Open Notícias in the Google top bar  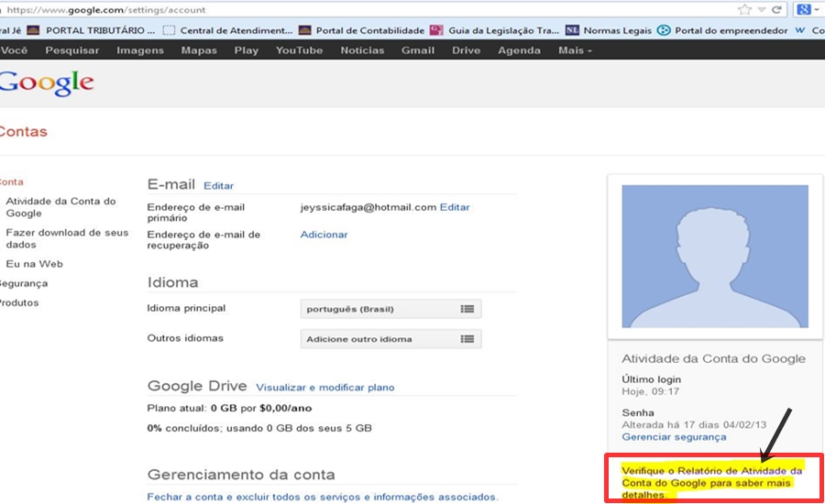point(362,50)
